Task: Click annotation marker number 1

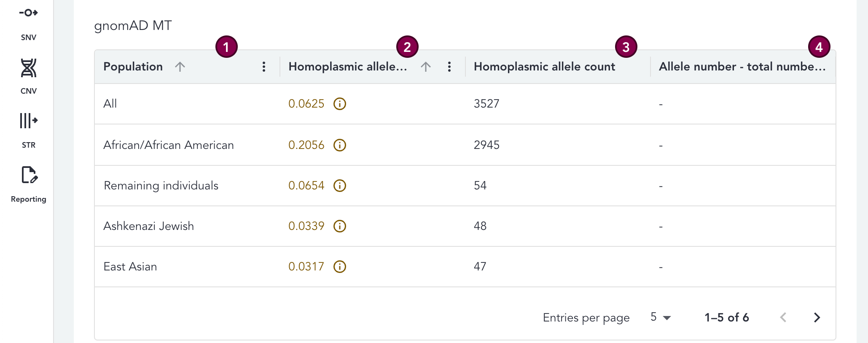Action: tap(226, 47)
